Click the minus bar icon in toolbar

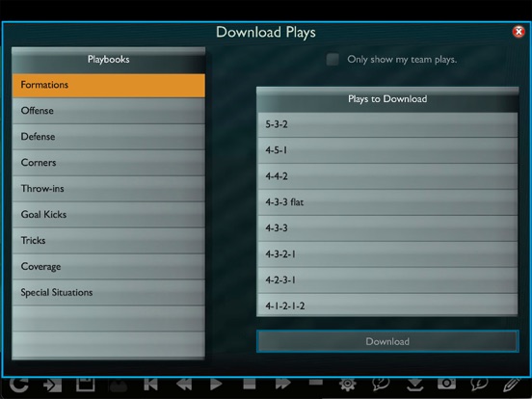pos(316,383)
